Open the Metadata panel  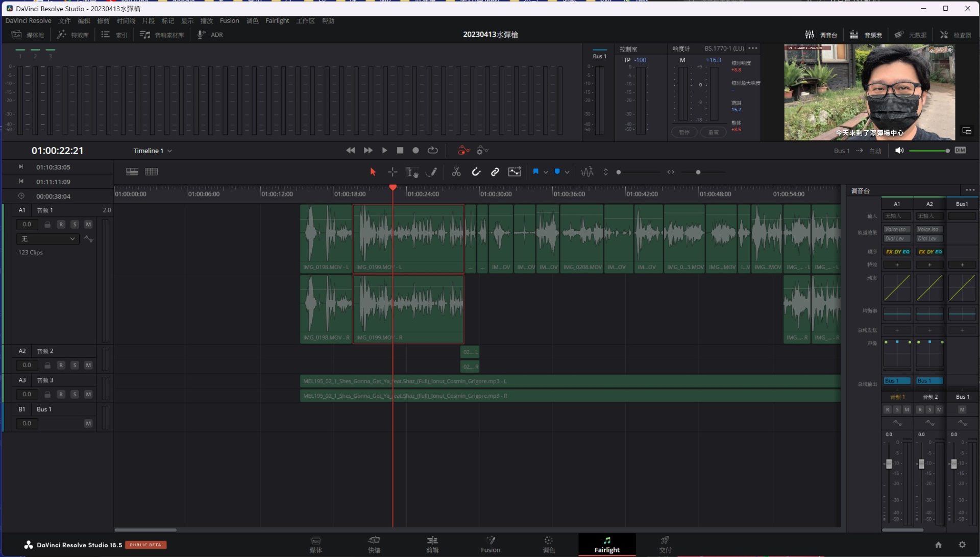point(911,35)
